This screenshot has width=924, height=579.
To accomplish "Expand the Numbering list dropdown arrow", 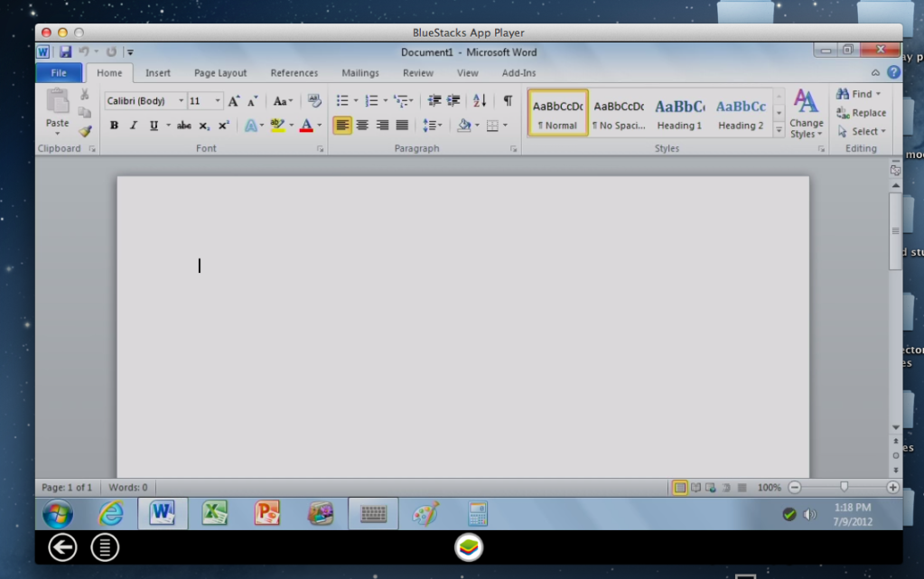I will 386,101.
